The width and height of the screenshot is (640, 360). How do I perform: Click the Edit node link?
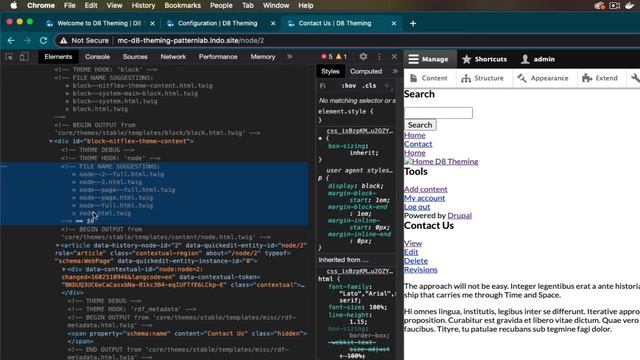coord(411,252)
